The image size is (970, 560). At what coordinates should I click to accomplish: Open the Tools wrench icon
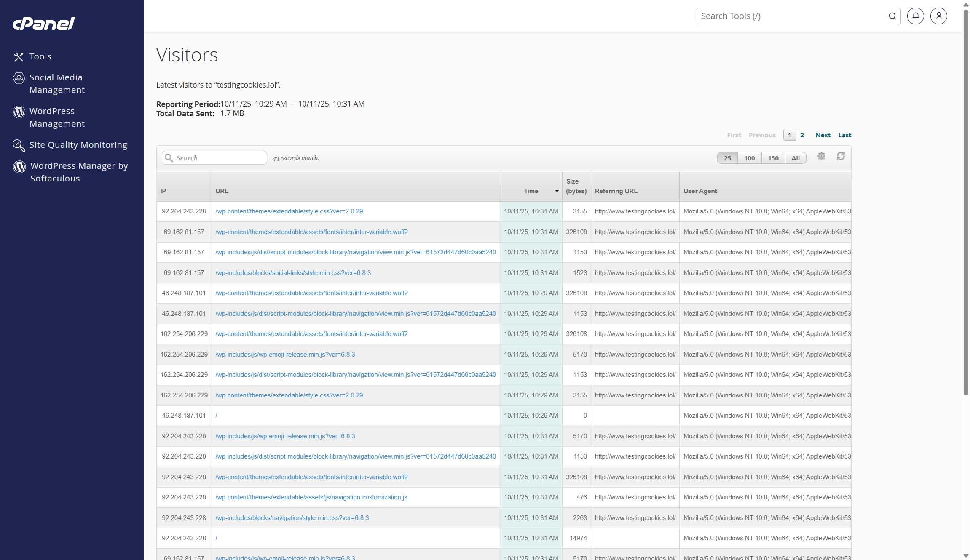point(19,57)
